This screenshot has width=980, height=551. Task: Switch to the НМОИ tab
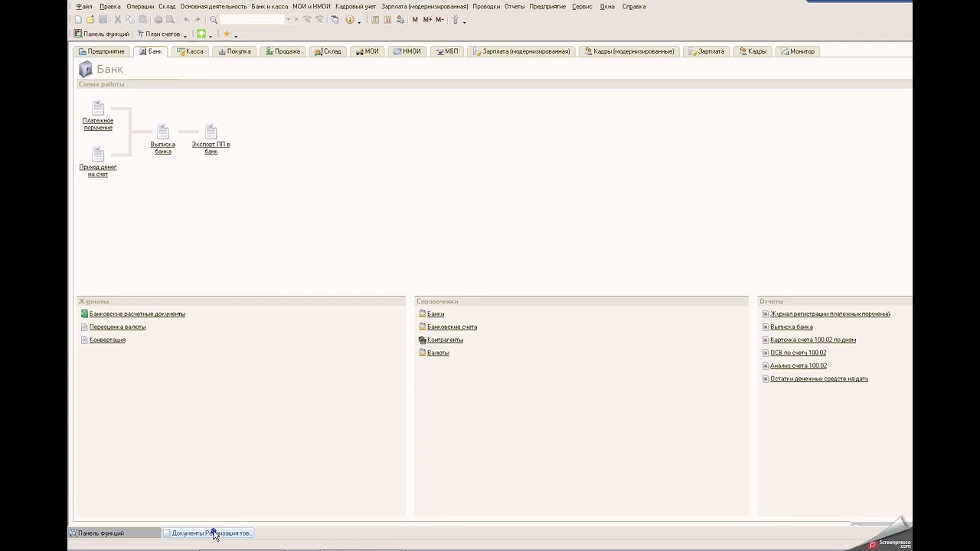(x=407, y=51)
